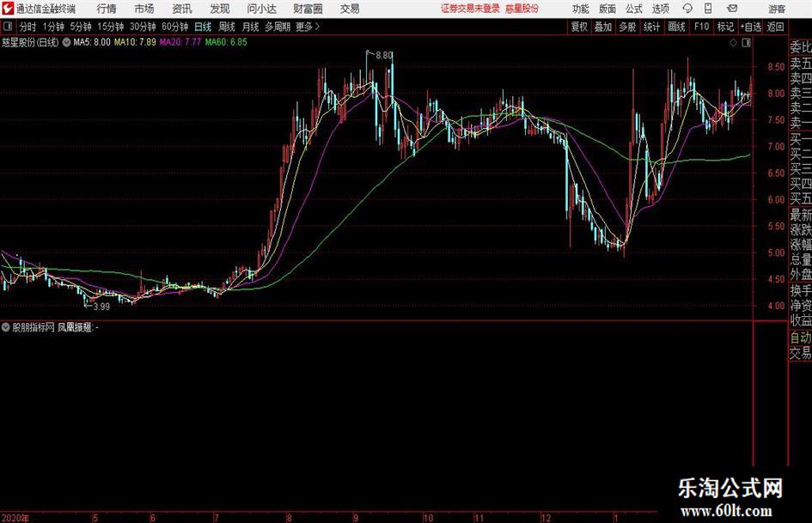This screenshot has width=812, height=523.
Task: Open the 资讯 menu
Action: 182,9
